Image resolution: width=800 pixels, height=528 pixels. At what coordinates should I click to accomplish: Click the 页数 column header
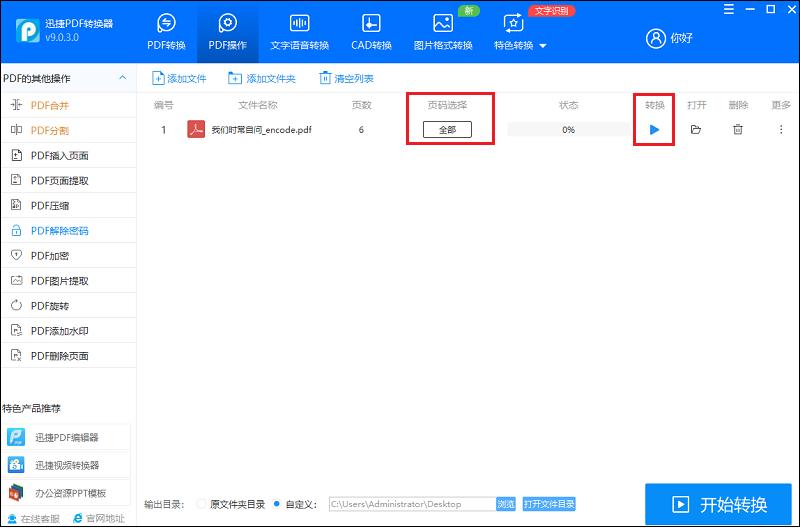click(x=361, y=105)
